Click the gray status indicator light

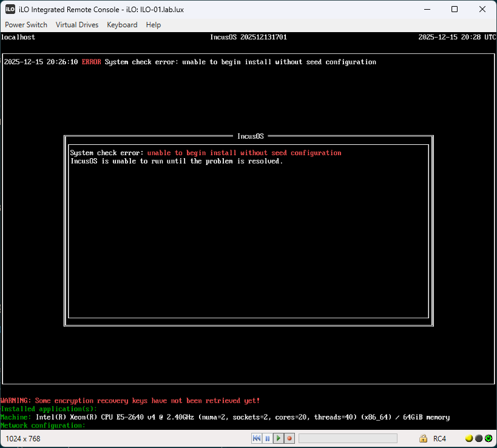point(479,438)
